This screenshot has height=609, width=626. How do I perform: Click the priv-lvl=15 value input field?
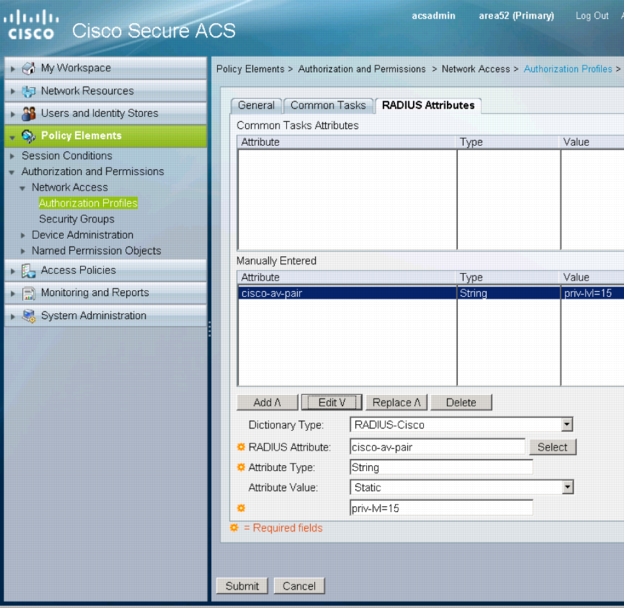click(441, 508)
